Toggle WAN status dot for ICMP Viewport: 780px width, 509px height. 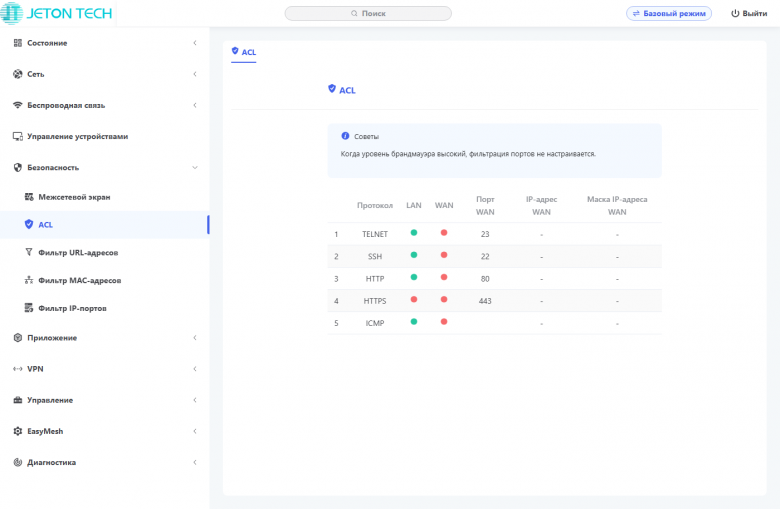click(444, 322)
